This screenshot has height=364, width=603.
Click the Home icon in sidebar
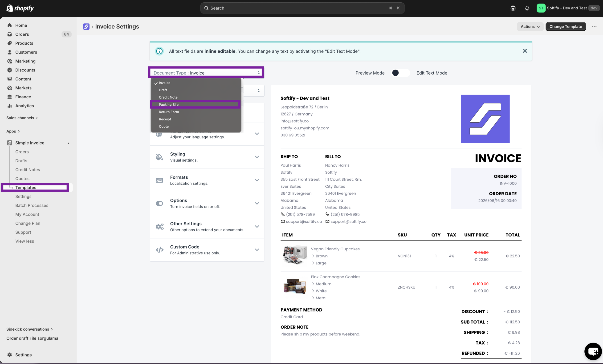pos(10,25)
